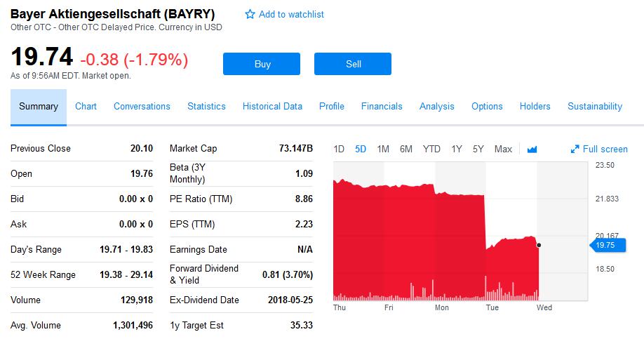Open the Options tab
The image size is (644, 339).
pyautogui.click(x=487, y=106)
